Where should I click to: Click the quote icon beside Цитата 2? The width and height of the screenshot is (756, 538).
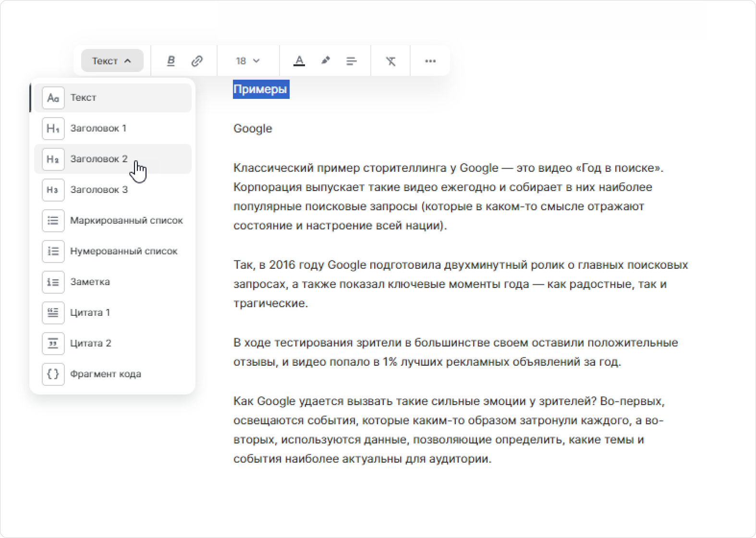tap(53, 344)
